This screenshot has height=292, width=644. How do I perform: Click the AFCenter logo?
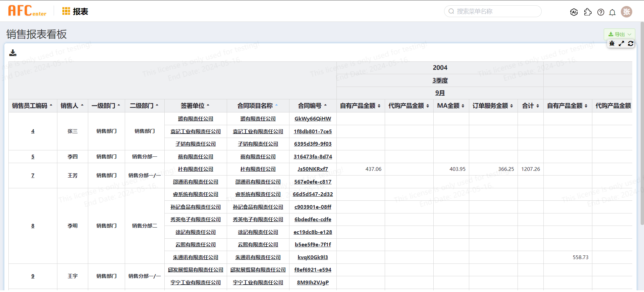point(27,11)
